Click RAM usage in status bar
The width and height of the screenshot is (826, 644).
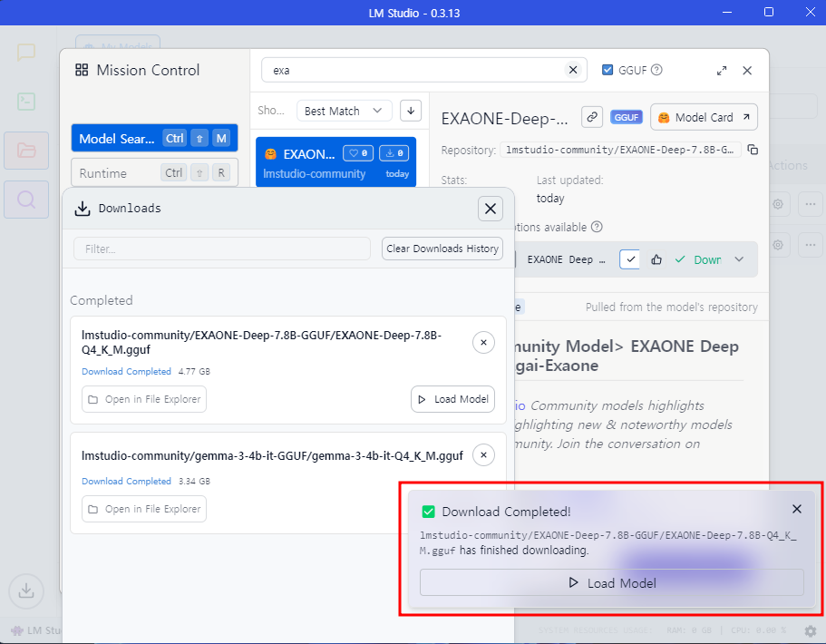pyautogui.click(x=689, y=630)
